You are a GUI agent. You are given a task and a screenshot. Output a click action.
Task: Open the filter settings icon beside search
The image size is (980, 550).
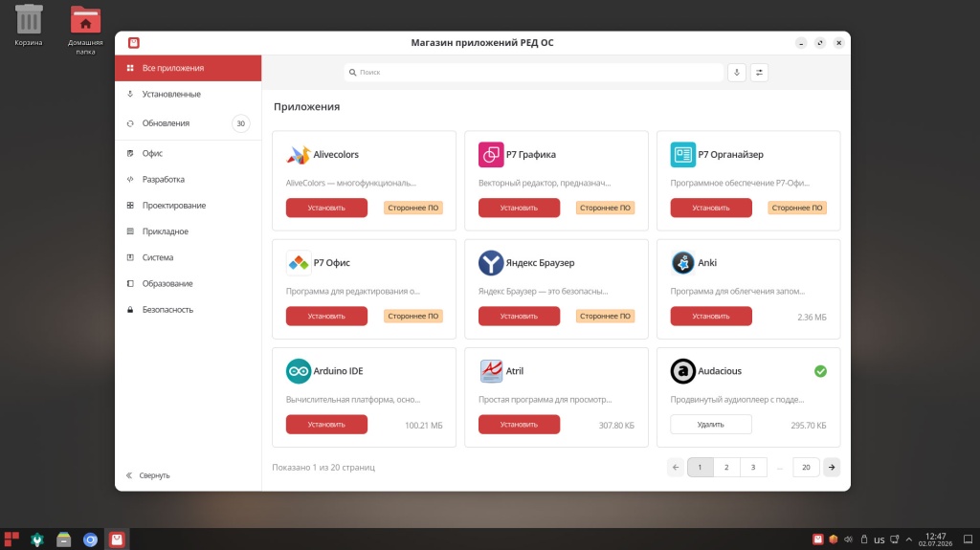click(759, 73)
